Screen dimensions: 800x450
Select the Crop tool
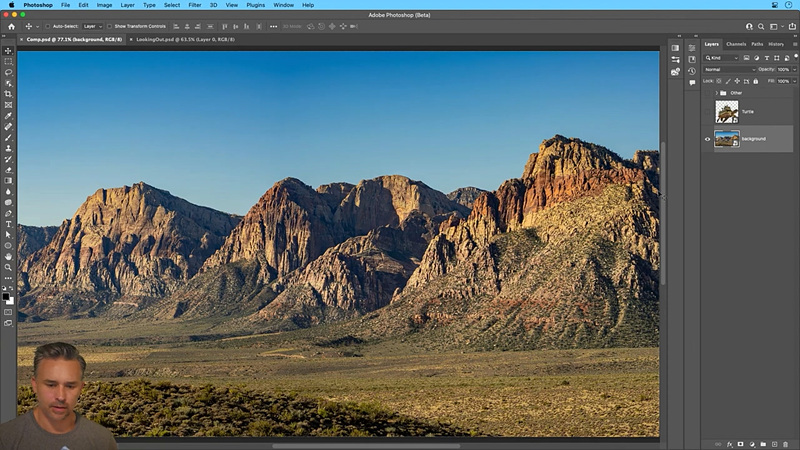click(x=8, y=94)
